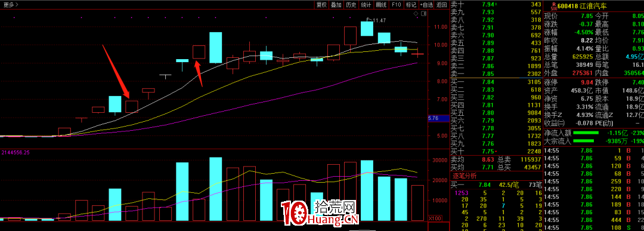
Task: Click the 叠加 toolbar button
Action: pyautogui.click(x=336, y=5)
